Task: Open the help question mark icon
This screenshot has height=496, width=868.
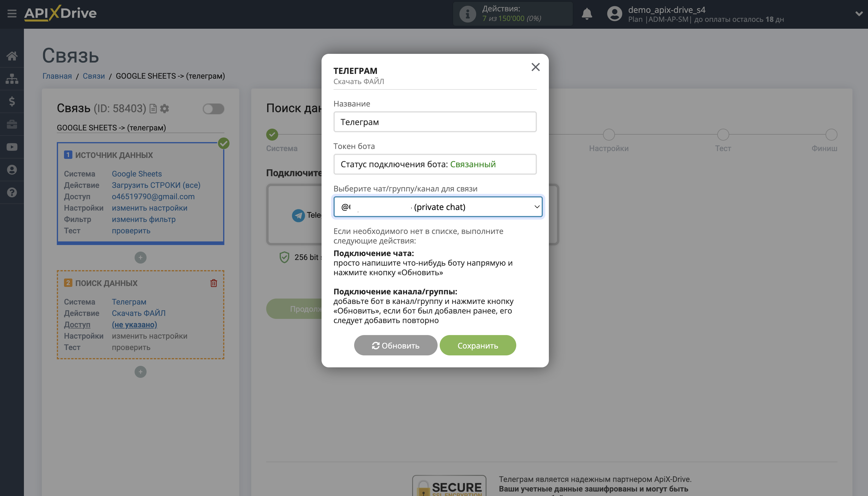Action: [x=12, y=192]
